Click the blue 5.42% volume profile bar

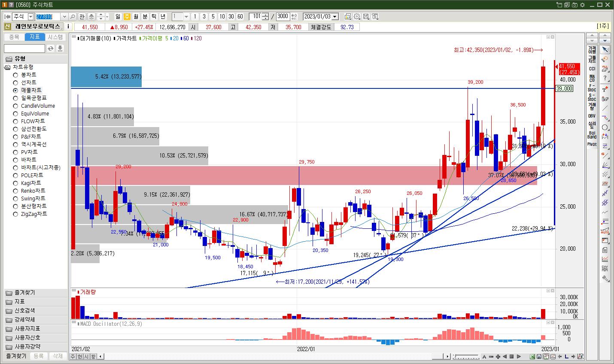pyautogui.click(x=106, y=77)
